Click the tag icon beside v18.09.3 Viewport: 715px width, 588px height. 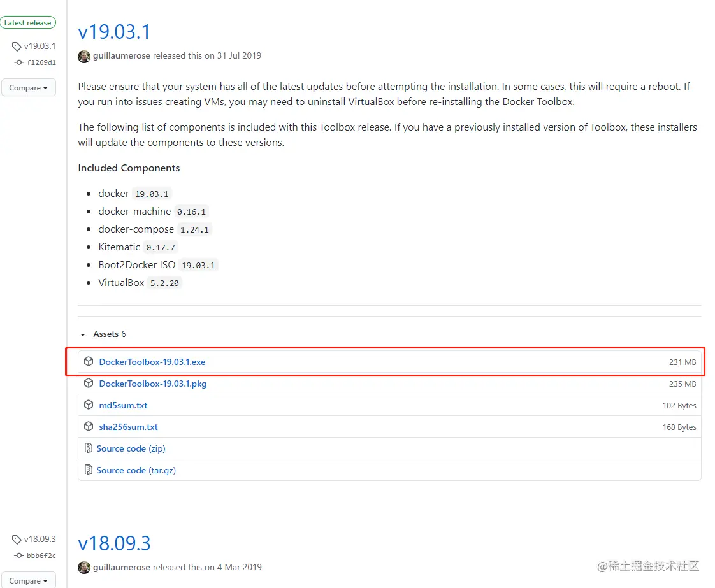coord(17,540)
